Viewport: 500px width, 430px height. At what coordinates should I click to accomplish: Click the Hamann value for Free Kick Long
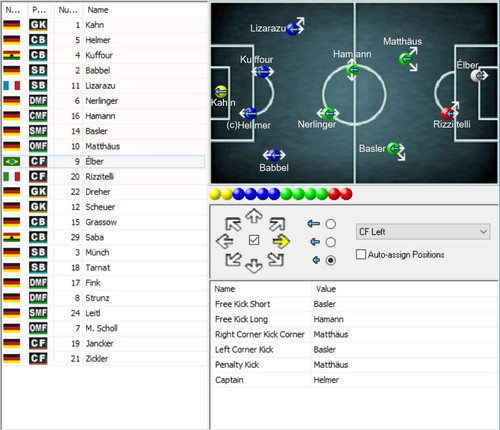tap(328, 319)
